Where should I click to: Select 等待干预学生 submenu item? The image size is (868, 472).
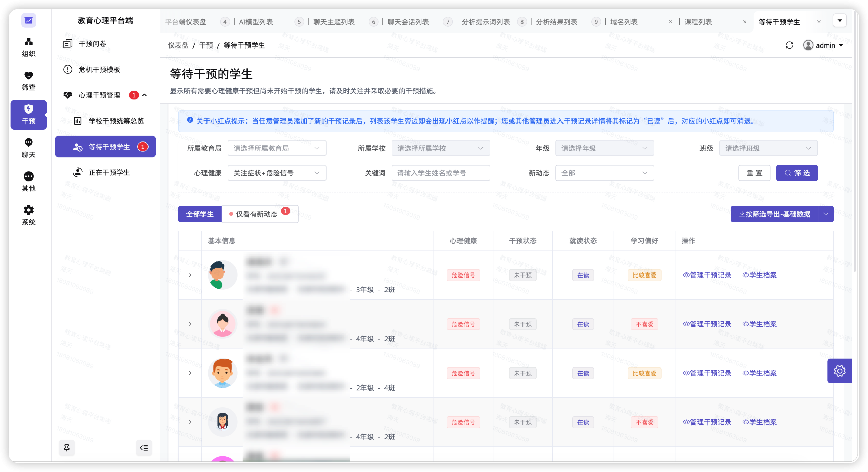pos(105,147)
